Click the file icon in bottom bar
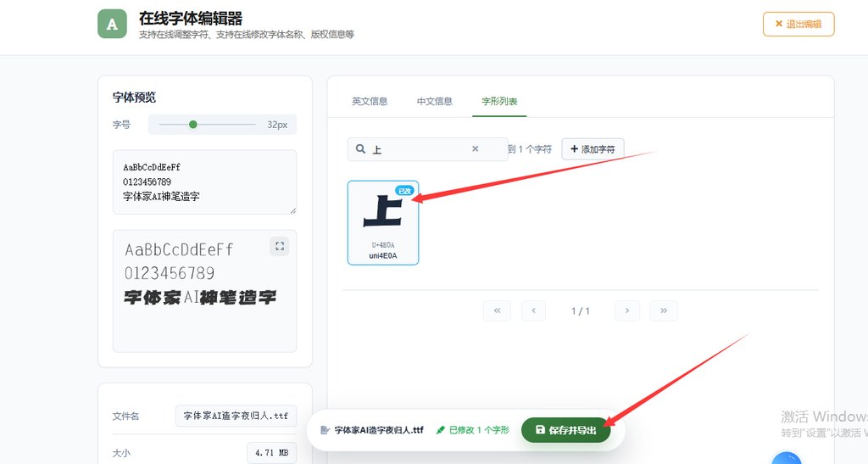The image size is (868, 464). pyautogui.click(x=325, y=430)
